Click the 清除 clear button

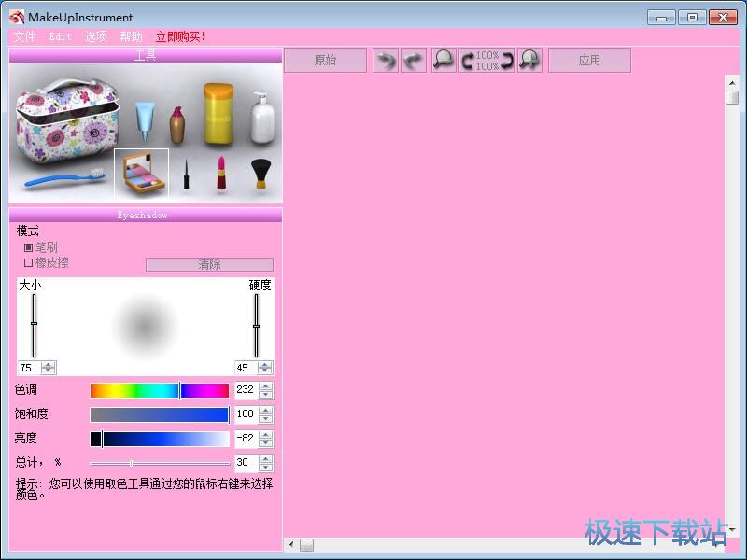tap(209, 265)
